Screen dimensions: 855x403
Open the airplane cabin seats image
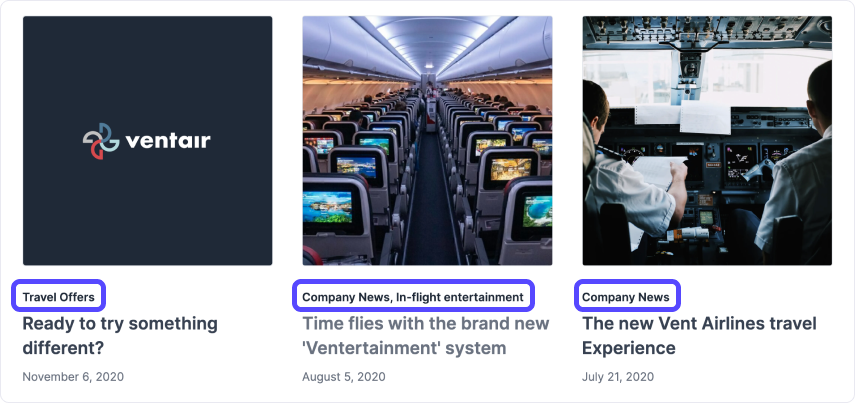coord(428,141)
